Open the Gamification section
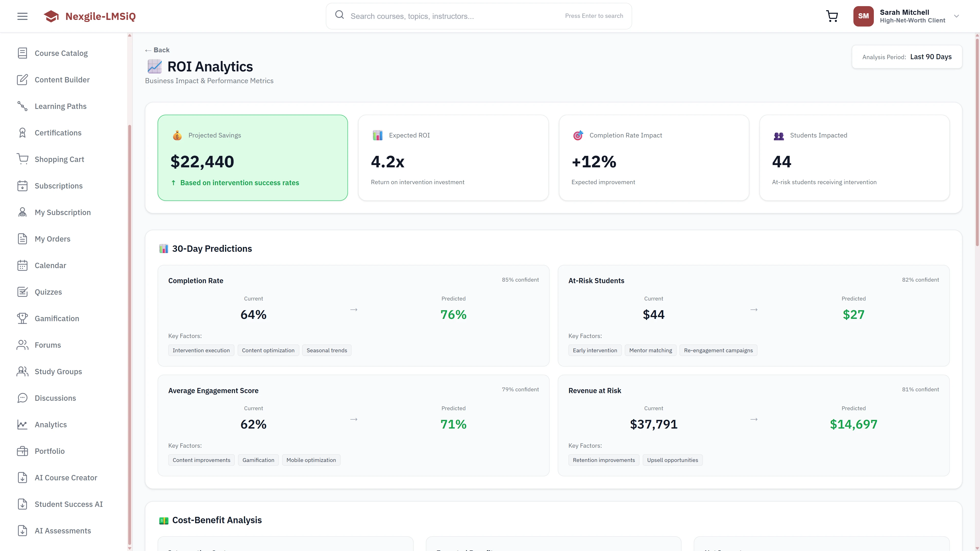 tap(57, 318)
